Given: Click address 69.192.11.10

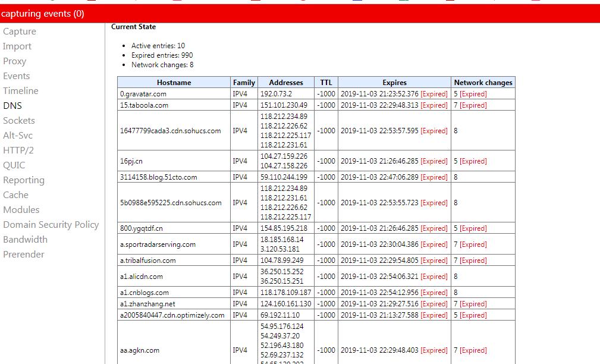Looking at the screenshot, I should click(x=279, y=315).
